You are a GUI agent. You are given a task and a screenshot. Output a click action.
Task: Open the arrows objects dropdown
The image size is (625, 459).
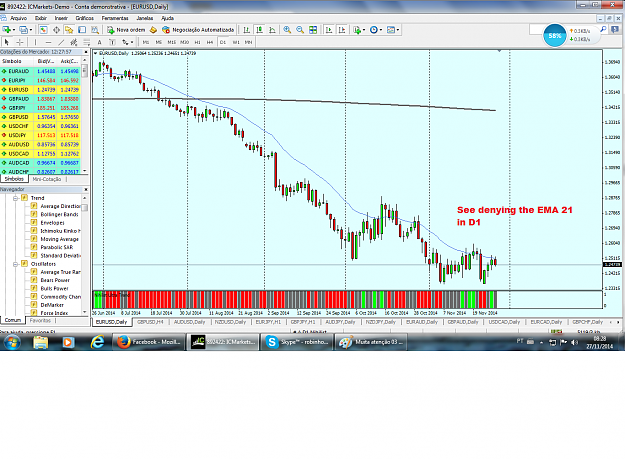click(128, 42)
